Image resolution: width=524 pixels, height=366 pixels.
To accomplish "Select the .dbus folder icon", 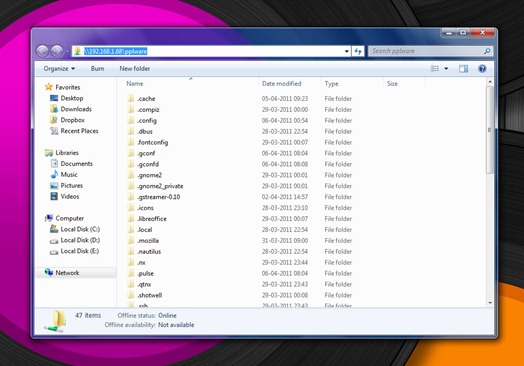I will 131,131.
